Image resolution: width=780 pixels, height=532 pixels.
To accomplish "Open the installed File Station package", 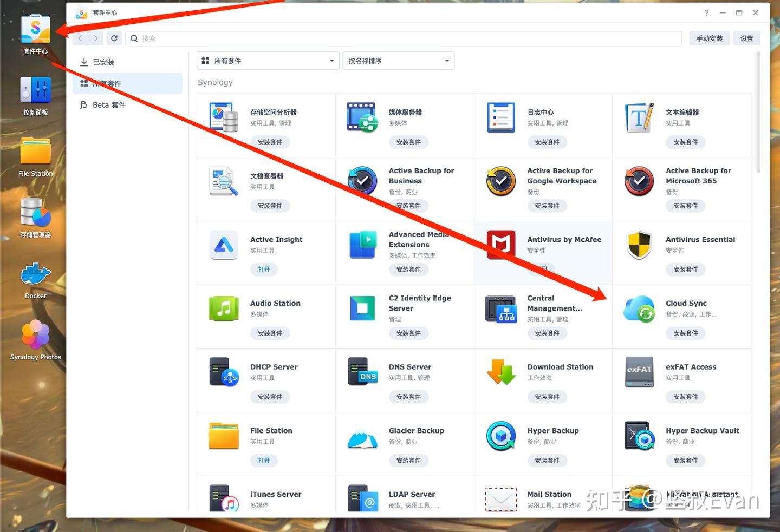I will pyautogui.click(x=264, y=461).
